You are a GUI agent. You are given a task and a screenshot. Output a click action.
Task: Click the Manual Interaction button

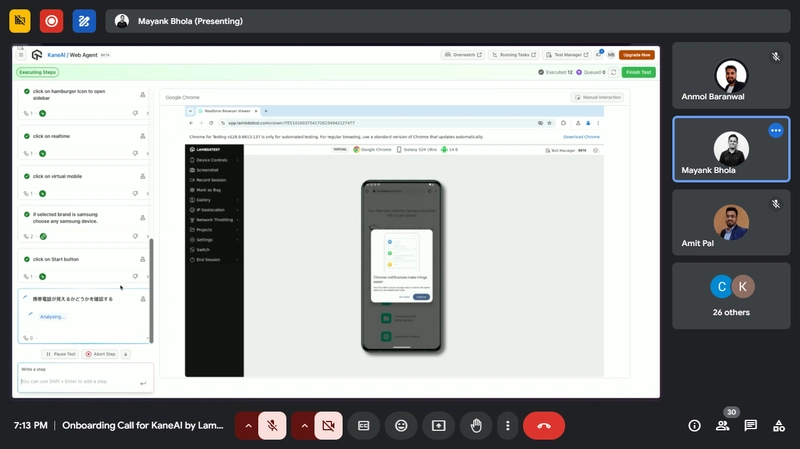pos(597,97)
